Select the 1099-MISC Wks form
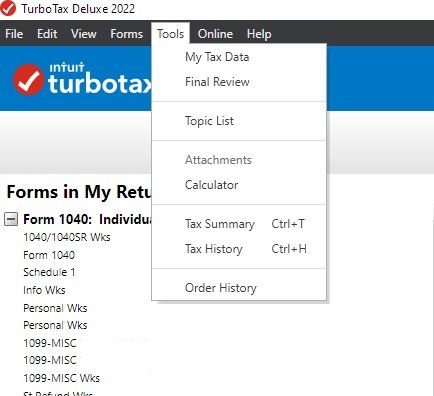Screen dimensions: 434x396 point(61,378)
